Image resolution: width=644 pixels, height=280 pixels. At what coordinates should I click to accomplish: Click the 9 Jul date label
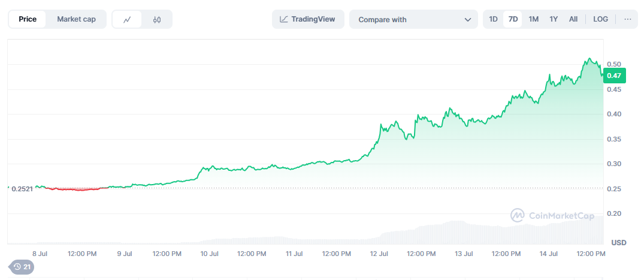point(125,254)
